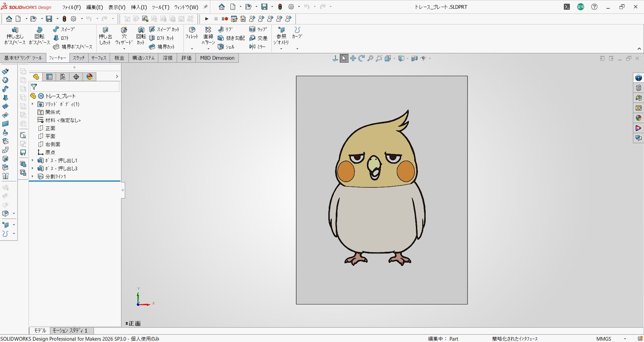
Task: Collapse the command ribbon with the caret
Action: click(x=639, y=49)
